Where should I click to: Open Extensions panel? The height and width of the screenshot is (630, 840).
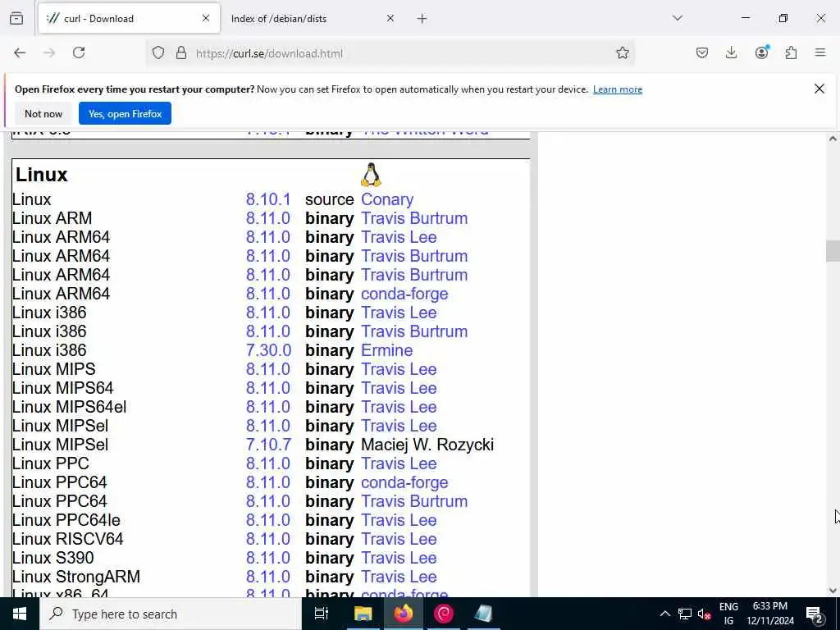click(x=791, y=52)
